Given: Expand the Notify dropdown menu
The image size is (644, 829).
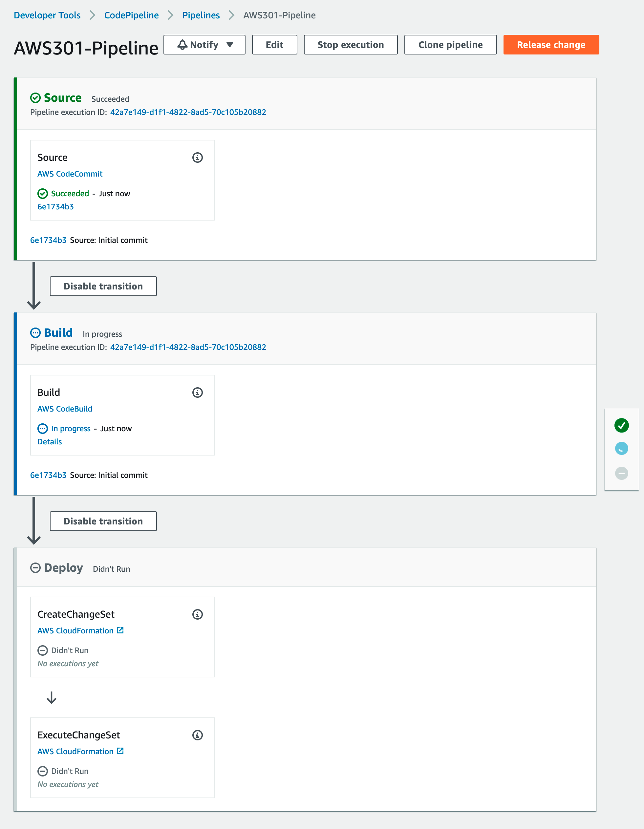Looking at the screenshot, I should [x=204, y=45].
